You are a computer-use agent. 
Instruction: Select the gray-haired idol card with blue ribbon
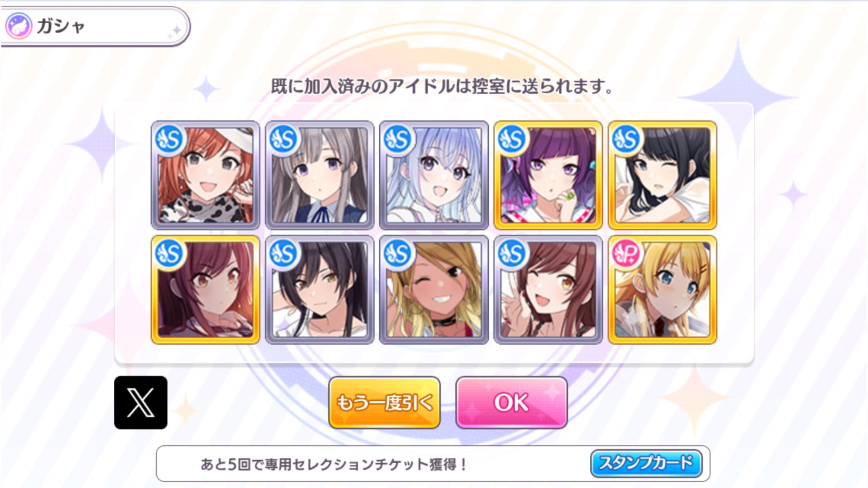coord(319,175)
